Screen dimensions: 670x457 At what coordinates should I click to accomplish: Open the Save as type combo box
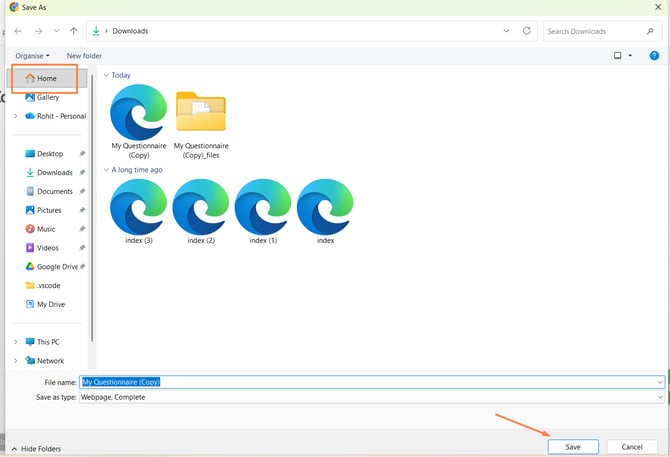(x=372, y=397)
